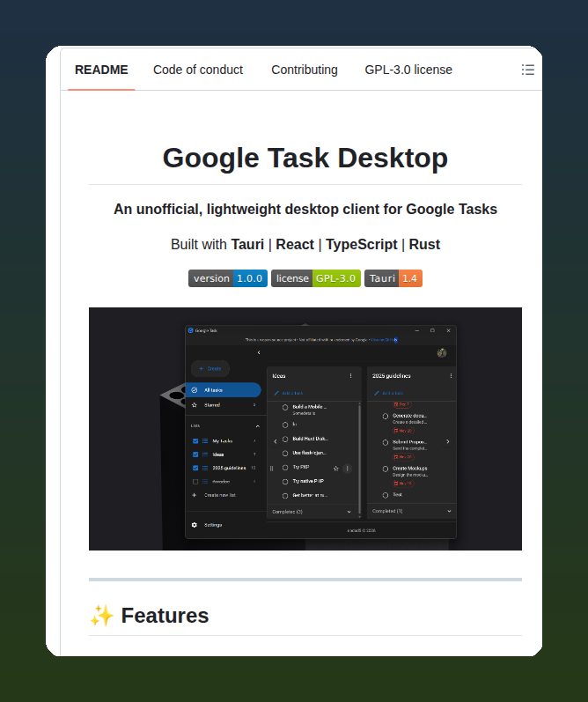The height and width of the screenshot is (702, 588).
Task: Mark the "Build a Mobile..." task complete
Action: (285, 408)
